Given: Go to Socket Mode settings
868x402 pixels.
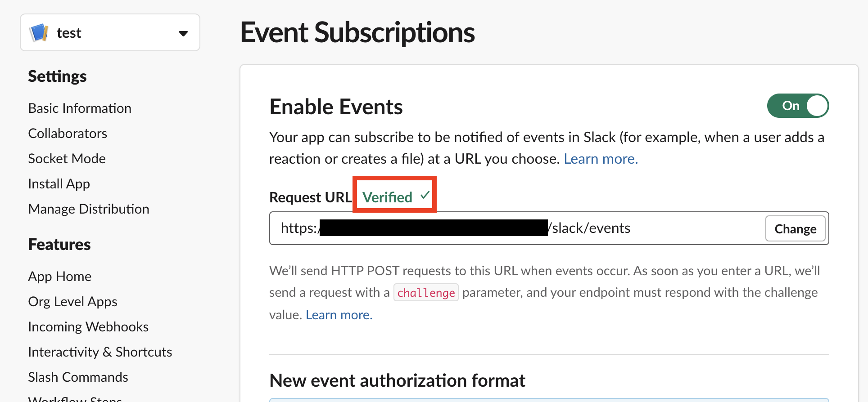Looking at the screenshot, I should point(67,158).
